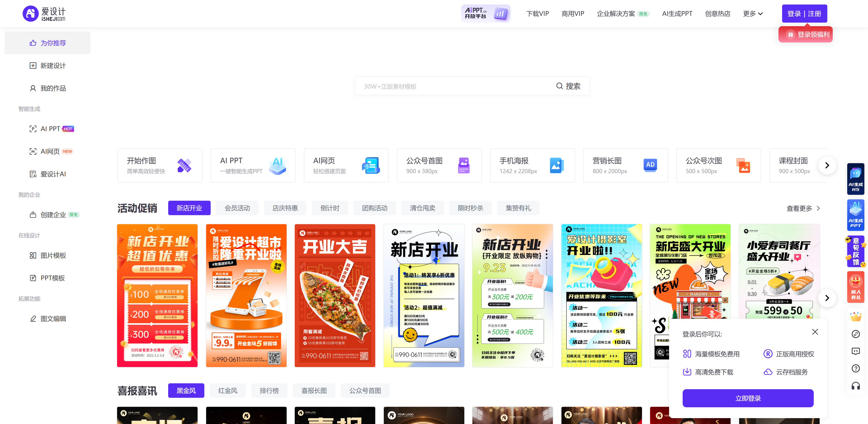Click the 爱设计 logo icon
The image size is (868, 424).
[x=31, y=14]
